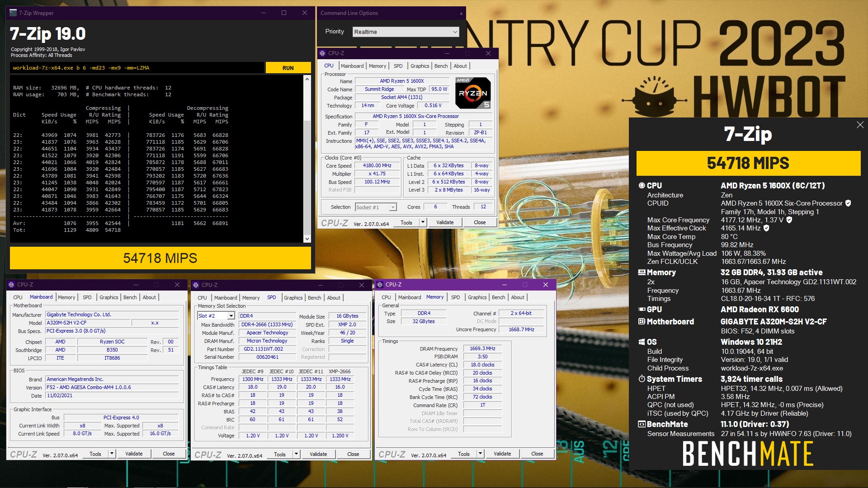The image size is (868, 488).
Task: Click shield icon beside Max Core Frequency
Action: 789,220
